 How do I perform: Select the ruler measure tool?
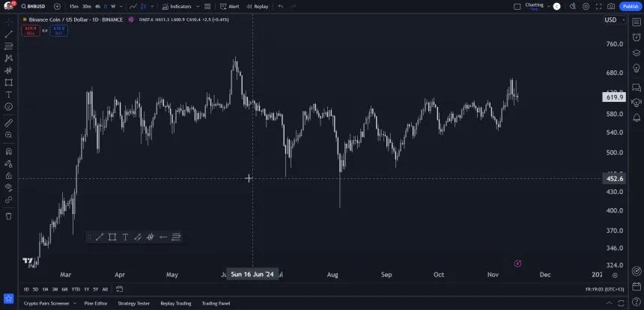point(9,123)
